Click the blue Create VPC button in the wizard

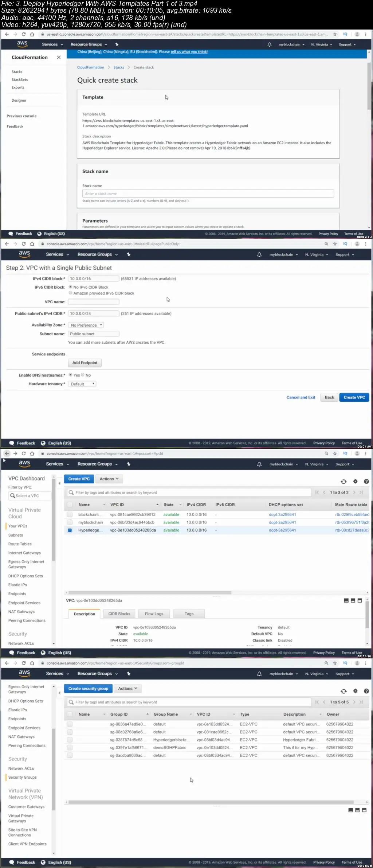tap(354, 397)
